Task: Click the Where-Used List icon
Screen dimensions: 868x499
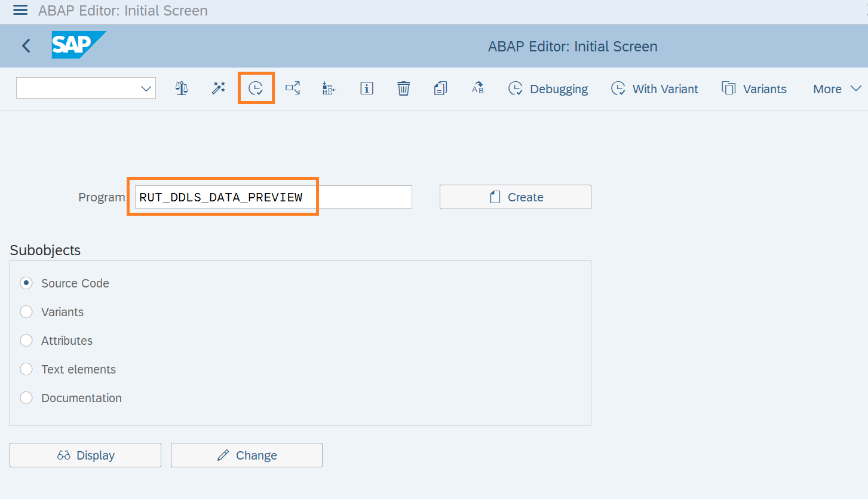Action: click(x=293, y=88)
